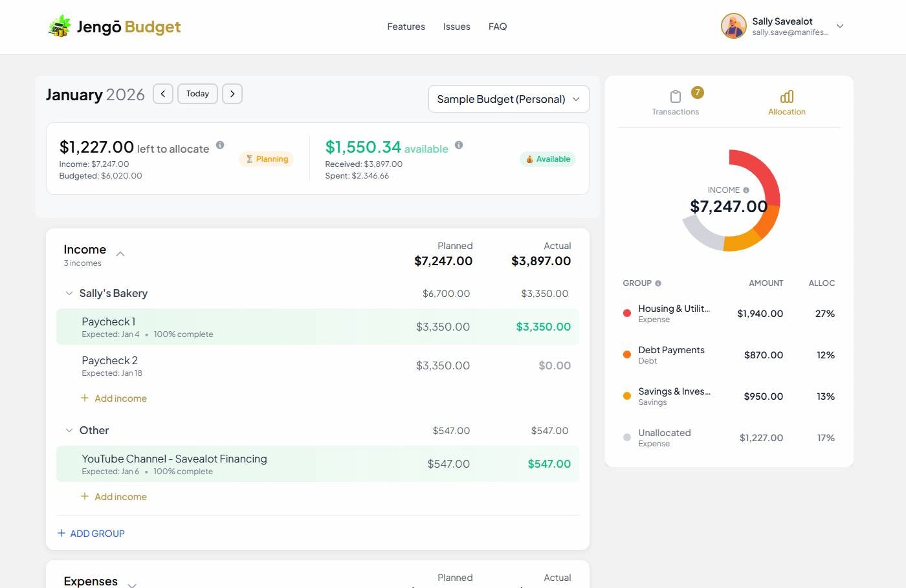Screen dimensions: 906x588
Task: Add income under Sally's Bakery
Action: 114,398
